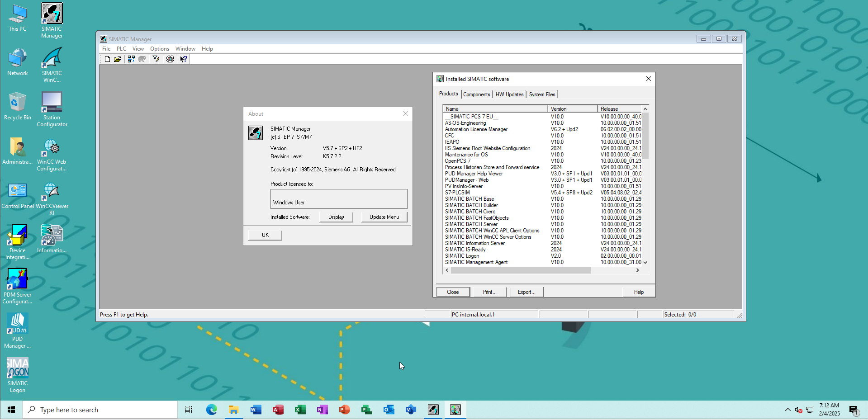The image size is (868, 420).
Task: Click the Filter edit toolbar icon
Action: point(156,59)
